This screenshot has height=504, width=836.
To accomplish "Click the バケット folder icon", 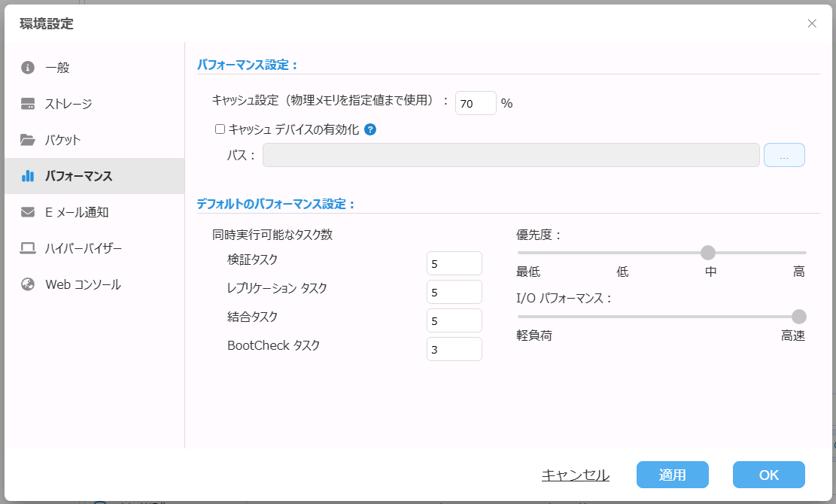I will coord(28,140).
